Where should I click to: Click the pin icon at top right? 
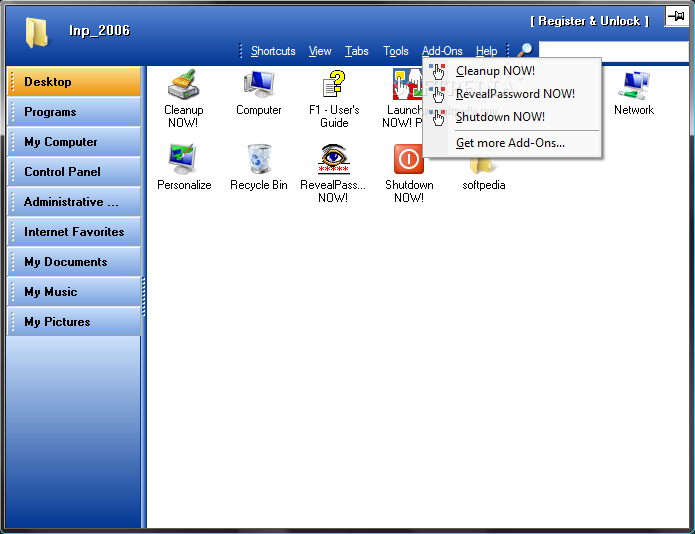676,16
